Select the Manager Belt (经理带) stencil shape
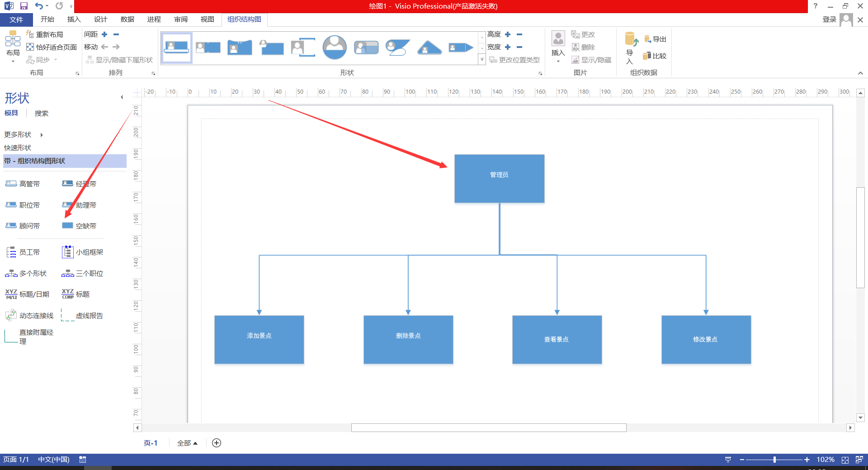 79,184
